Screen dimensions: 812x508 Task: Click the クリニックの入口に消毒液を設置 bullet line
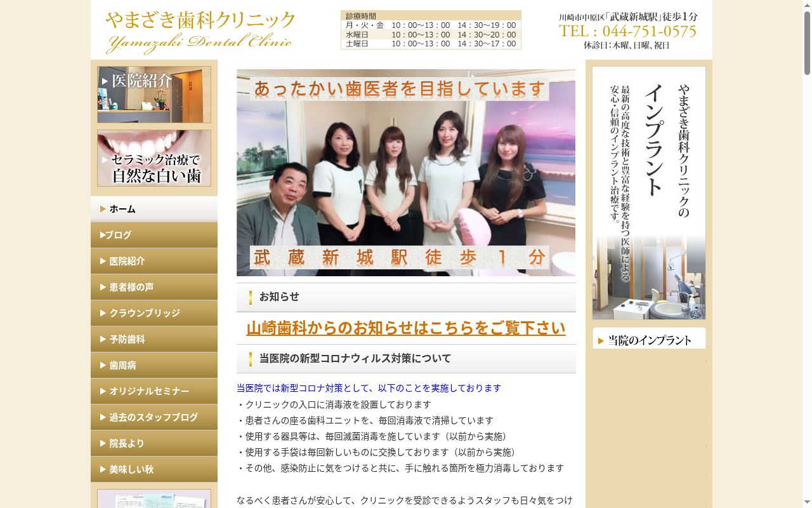coord(334,404)
